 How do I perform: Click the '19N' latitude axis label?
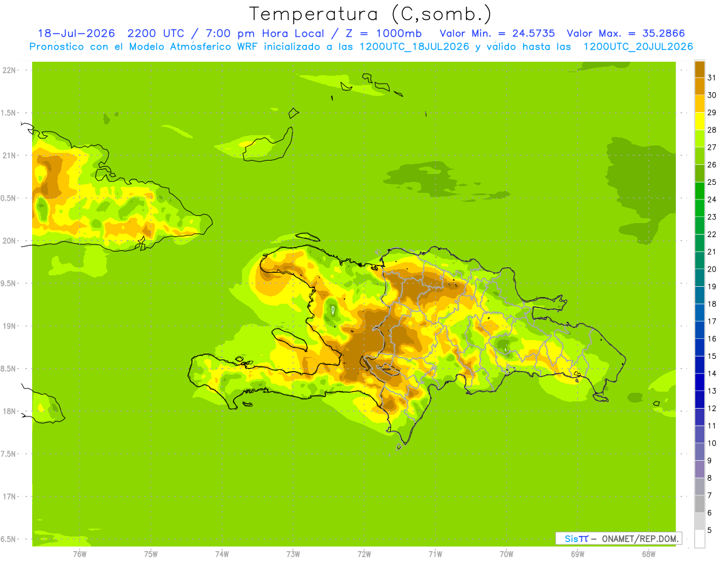(8, 326)
